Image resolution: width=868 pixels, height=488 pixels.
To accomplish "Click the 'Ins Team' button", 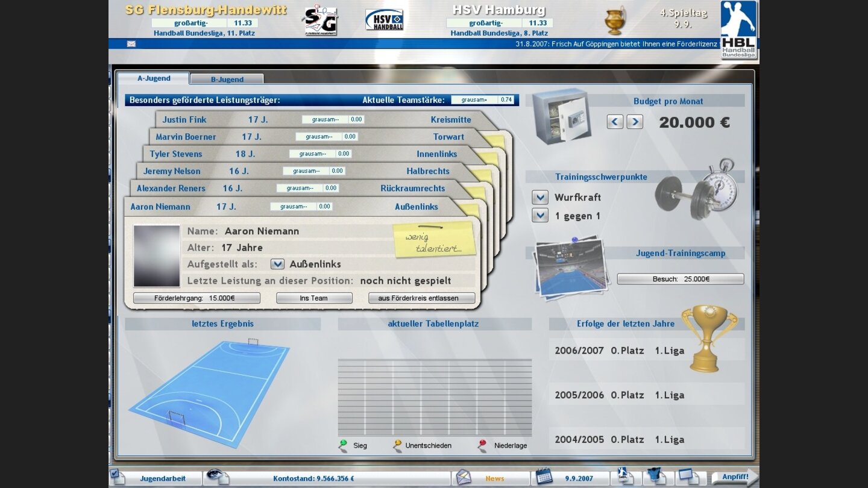I will [x=314, y=298].
